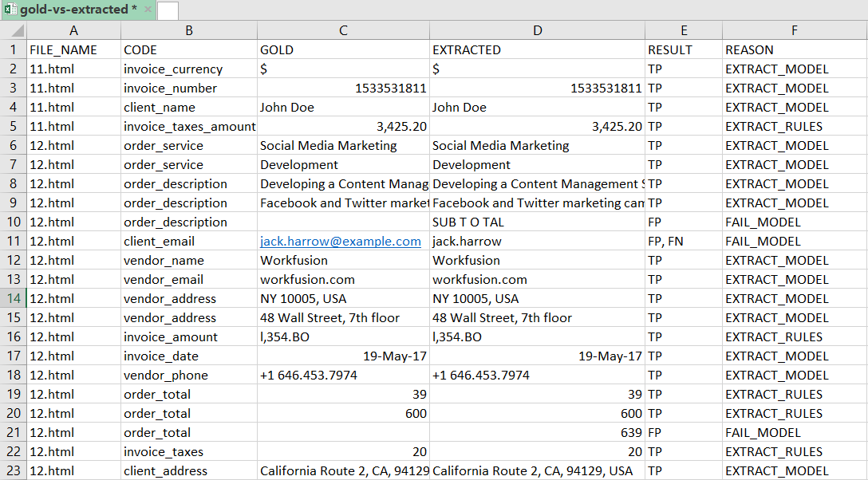Select GOLD cell l,354.BO

pyautogui.click(x=343, y=336)
